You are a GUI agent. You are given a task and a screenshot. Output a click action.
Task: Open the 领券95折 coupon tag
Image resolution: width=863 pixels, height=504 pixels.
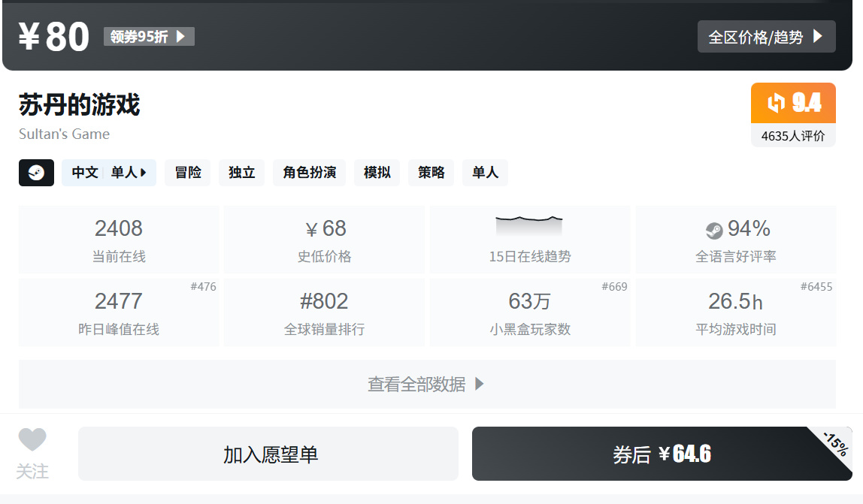point(149,37)
